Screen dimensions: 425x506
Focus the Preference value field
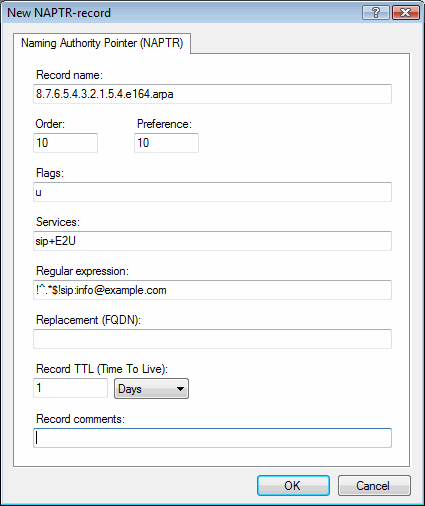tap(166, 143)
